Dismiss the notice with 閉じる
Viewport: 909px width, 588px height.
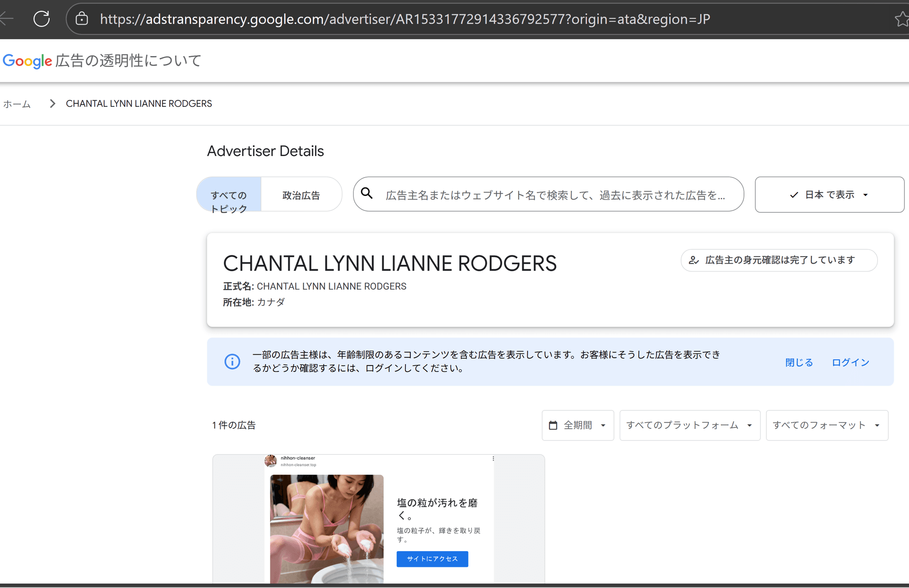(799, 362)
